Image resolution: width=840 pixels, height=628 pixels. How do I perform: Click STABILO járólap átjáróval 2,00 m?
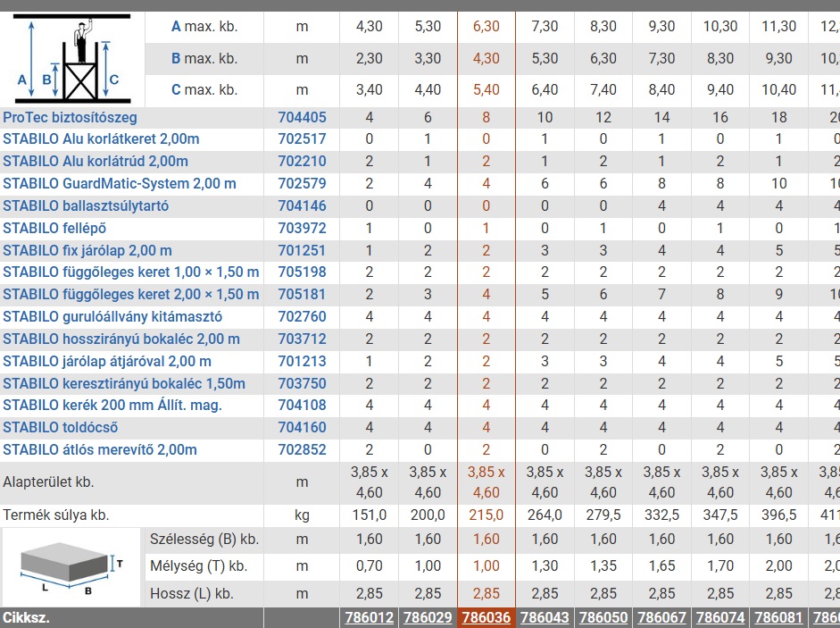pos(107,362)
